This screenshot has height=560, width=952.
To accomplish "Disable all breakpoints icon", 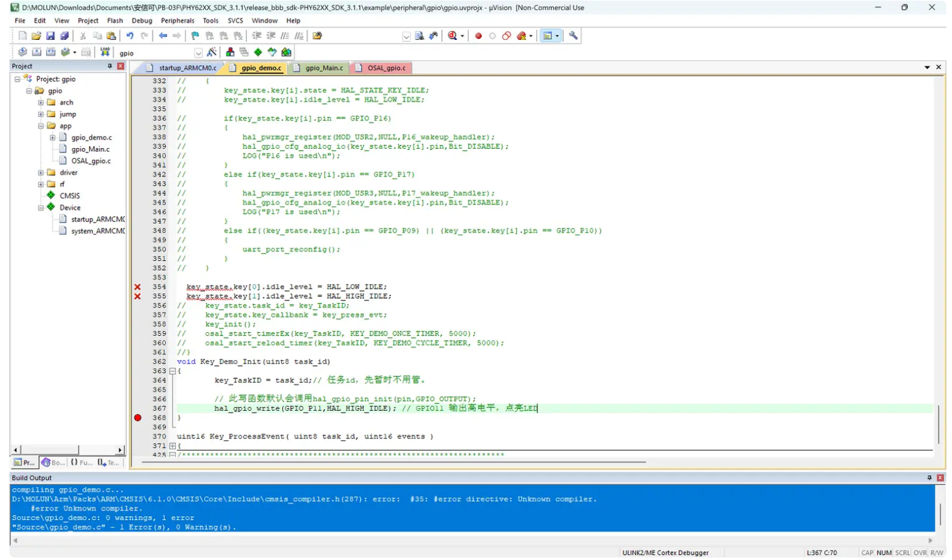I will tap(506, 36).
